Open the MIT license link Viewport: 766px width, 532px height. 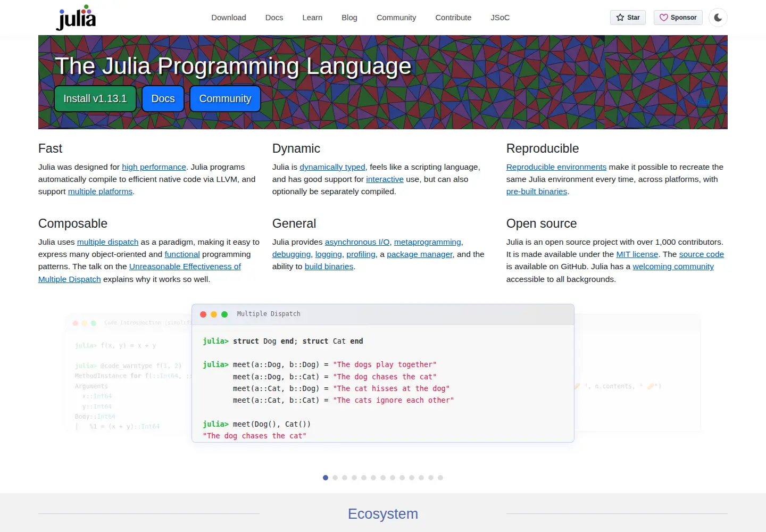[x=637, y=254]
